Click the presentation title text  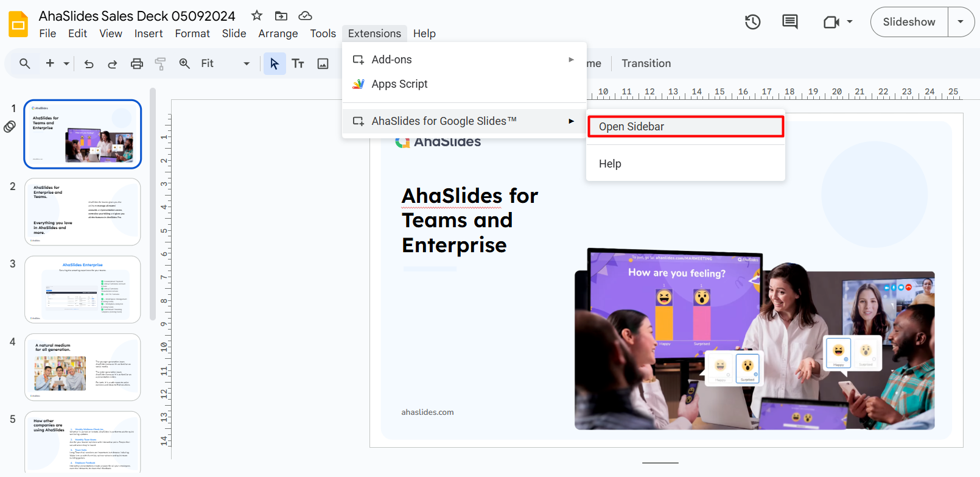click(x=137, y=16)
